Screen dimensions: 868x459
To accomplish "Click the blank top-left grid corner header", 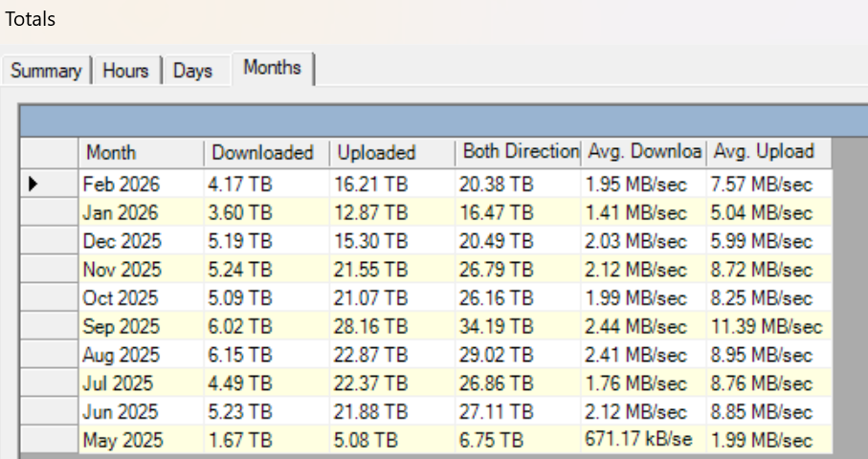I will (x=49, y=152).
